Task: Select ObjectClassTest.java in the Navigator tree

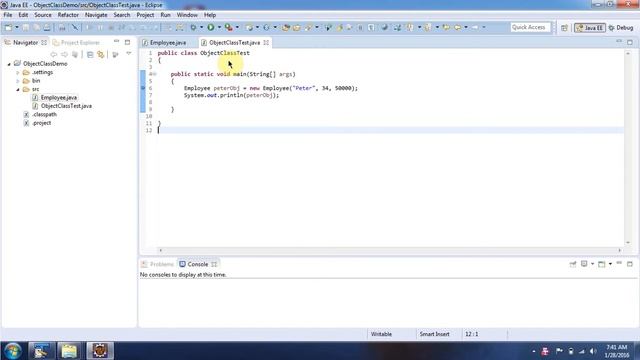Action: (x=66, y=106)
